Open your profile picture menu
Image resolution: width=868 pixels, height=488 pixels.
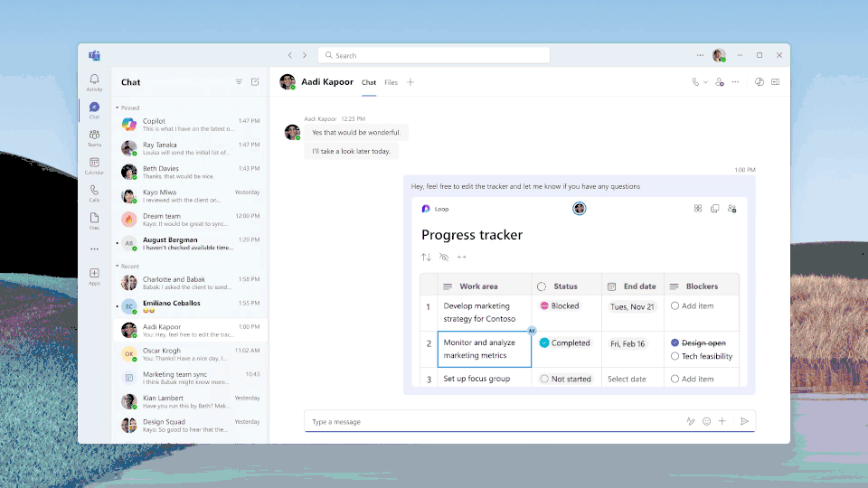[719, 55]
